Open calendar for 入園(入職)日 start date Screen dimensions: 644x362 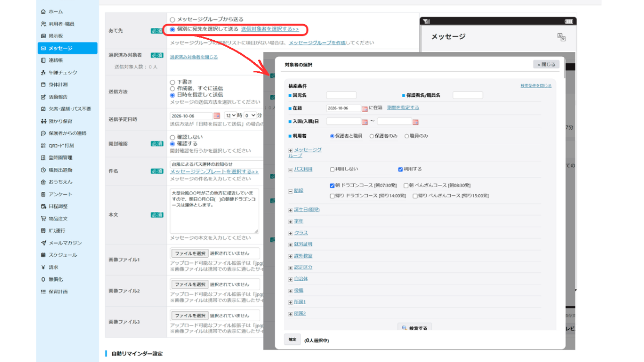(365, 122)
